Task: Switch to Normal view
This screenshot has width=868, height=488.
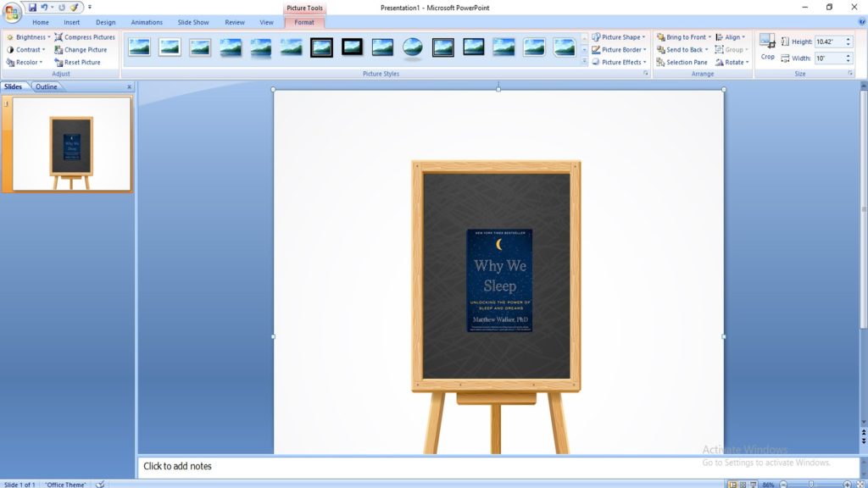Action: [x=732, y=484]
